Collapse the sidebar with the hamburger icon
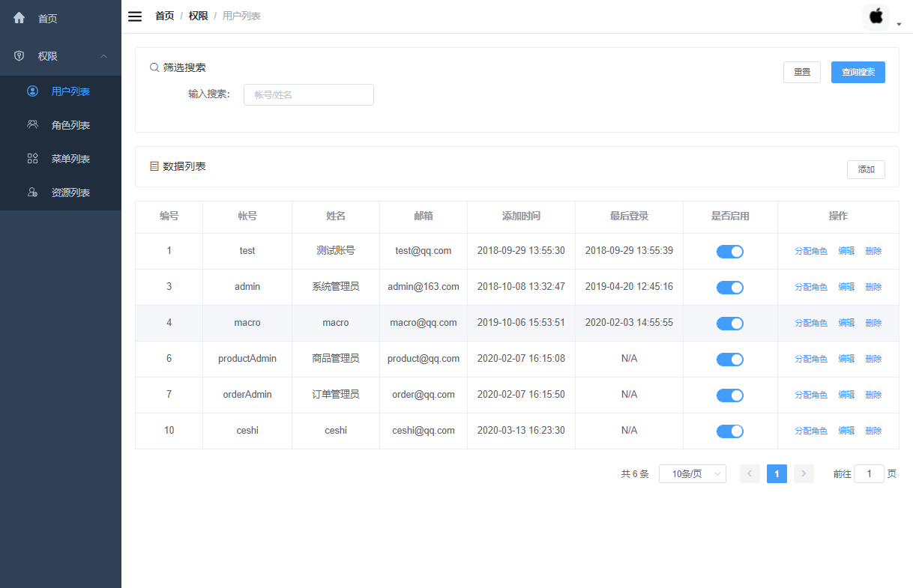913x588 pixels. [x=134, y=16]
